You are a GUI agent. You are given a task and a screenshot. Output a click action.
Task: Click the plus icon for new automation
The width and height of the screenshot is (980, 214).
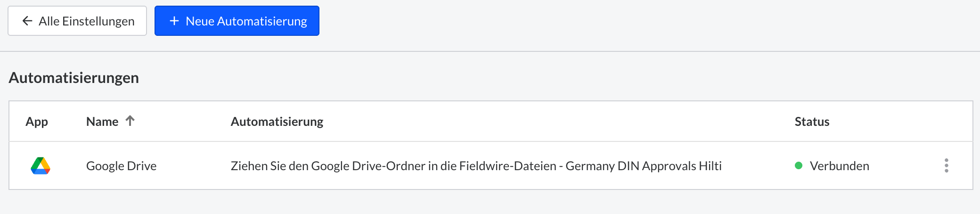click(x=174, y=21)
